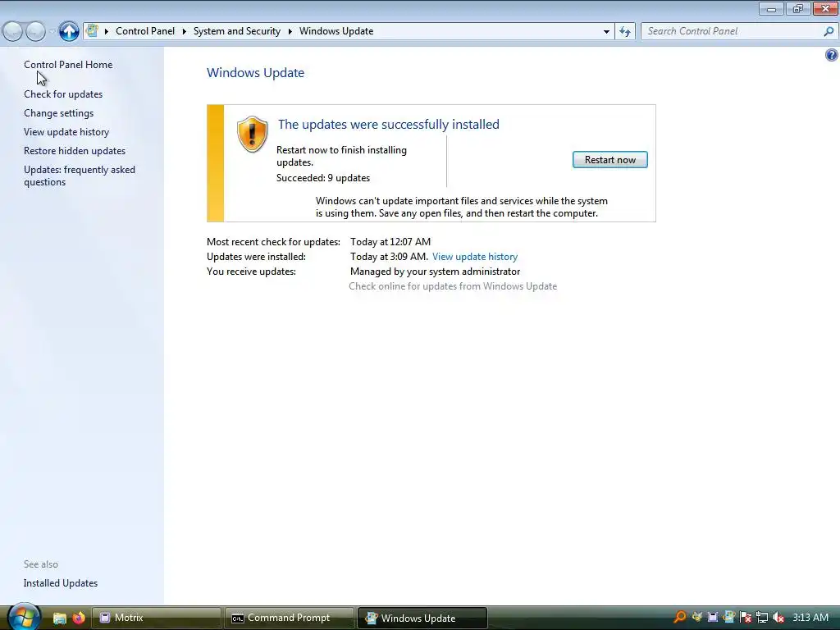Click Check online for updates from Windows Update

pyautogui.click(x=453, y=286)
